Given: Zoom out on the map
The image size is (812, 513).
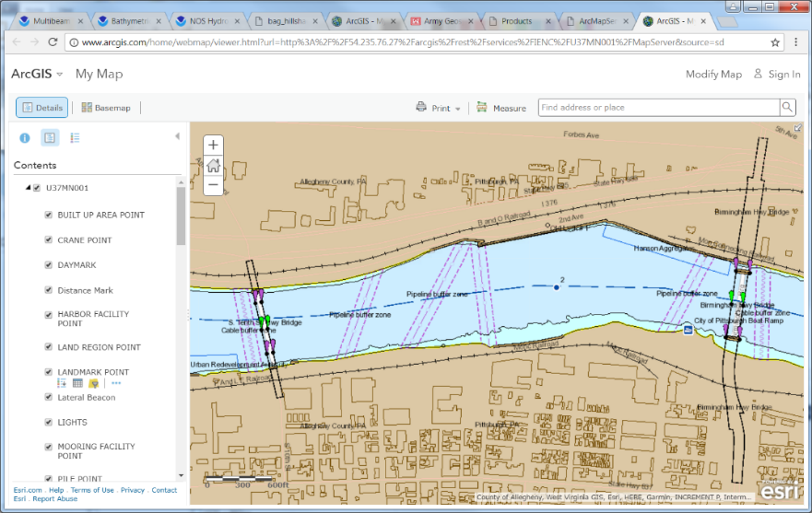Looking at the screenshot, I should coord(213,185).
